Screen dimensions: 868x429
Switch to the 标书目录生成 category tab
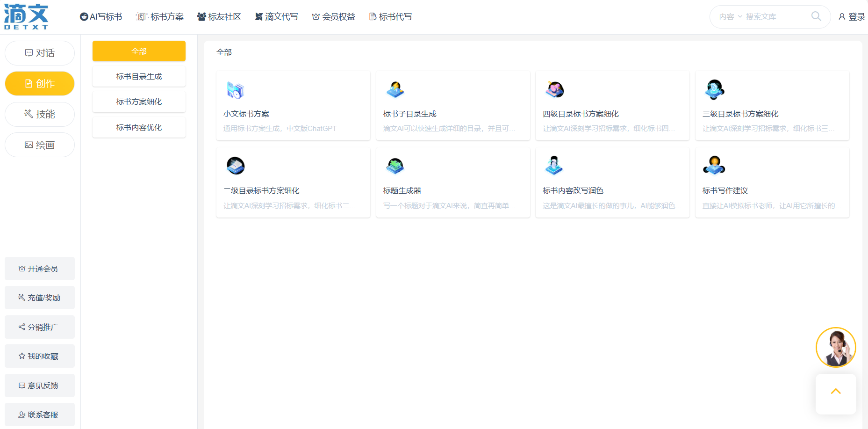(139, 76)
